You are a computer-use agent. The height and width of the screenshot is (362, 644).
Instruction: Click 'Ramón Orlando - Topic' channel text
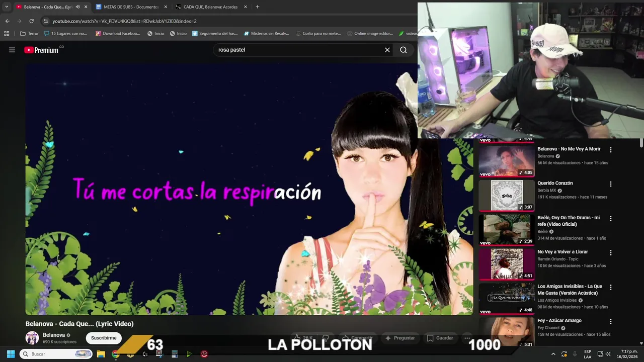557,259
